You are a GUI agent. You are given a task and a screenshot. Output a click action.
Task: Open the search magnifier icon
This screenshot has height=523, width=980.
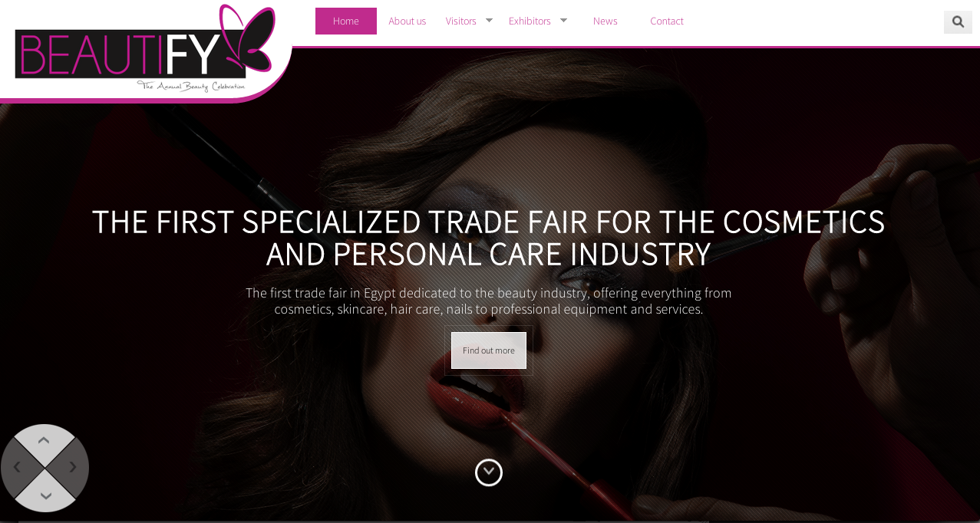(x=958, y=21)
